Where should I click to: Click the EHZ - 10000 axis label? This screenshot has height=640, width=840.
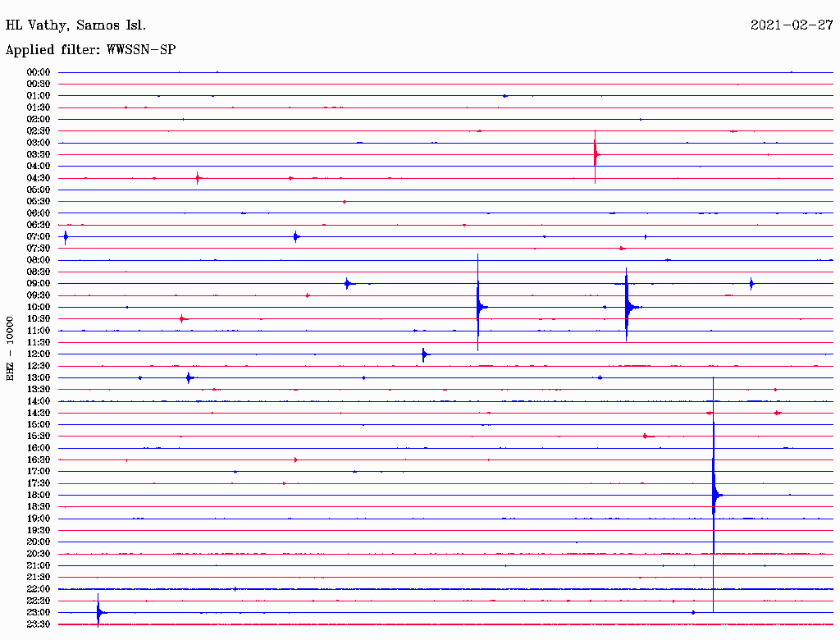[10, 349]
